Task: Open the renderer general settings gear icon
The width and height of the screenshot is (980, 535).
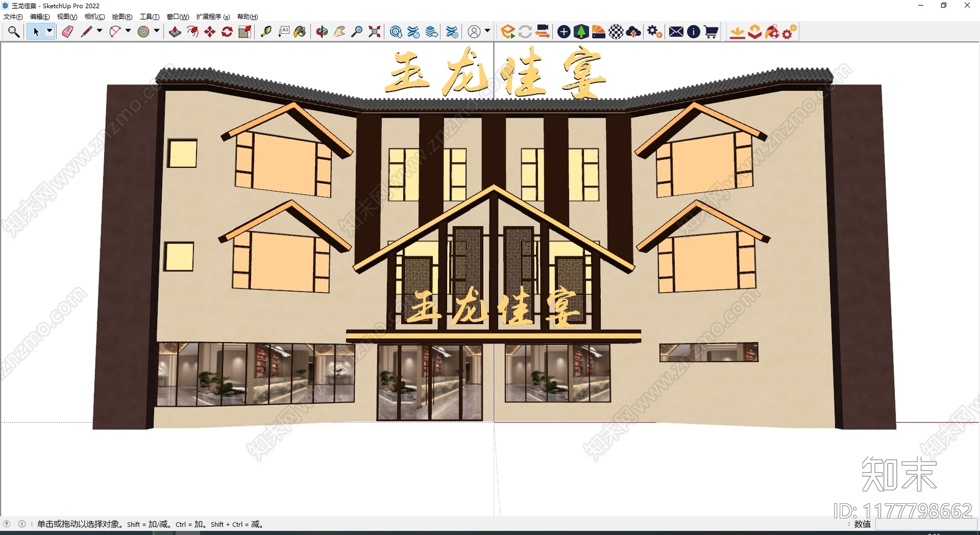Action: (655, 32)
